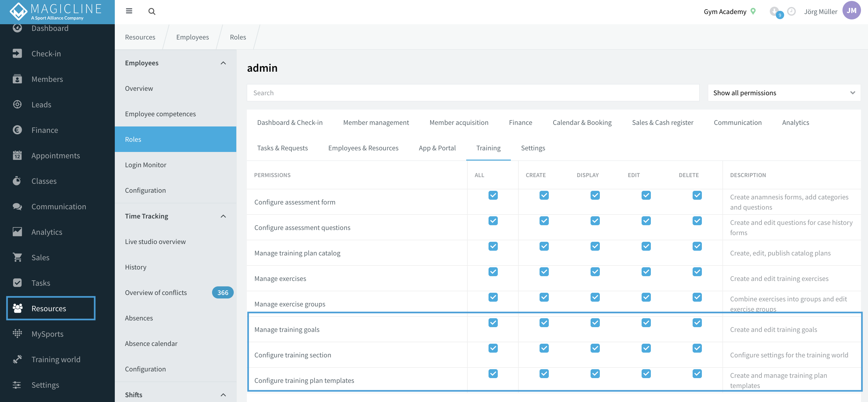
Task: Open the Show all permissions dropdown
Action: (x=784, y=93)
